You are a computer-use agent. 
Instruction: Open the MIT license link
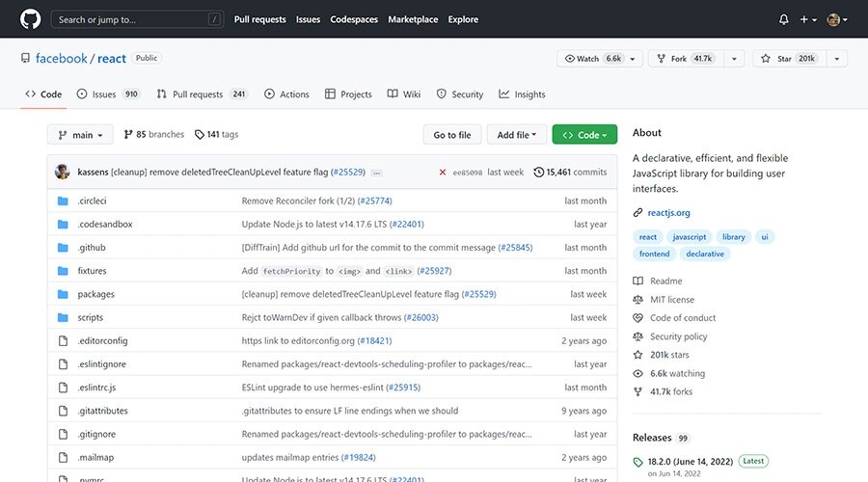coord(664,300)
